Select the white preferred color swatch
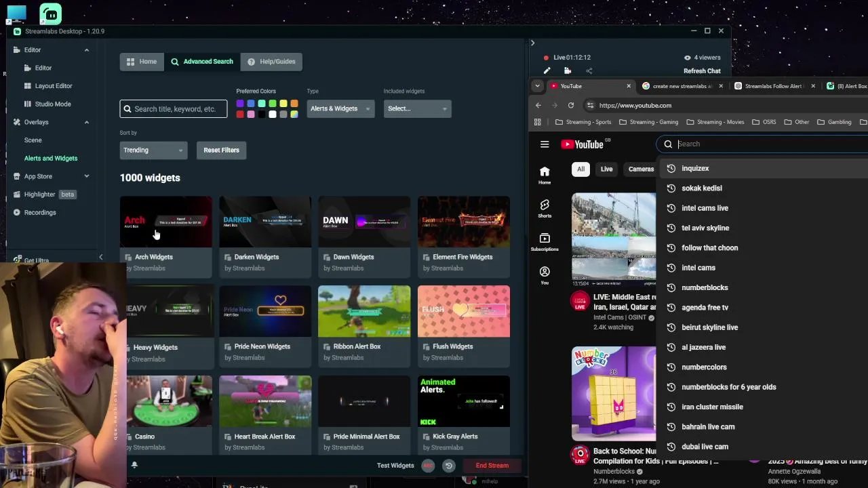Screen dimensions: 868x488 [x=273, y=115]
